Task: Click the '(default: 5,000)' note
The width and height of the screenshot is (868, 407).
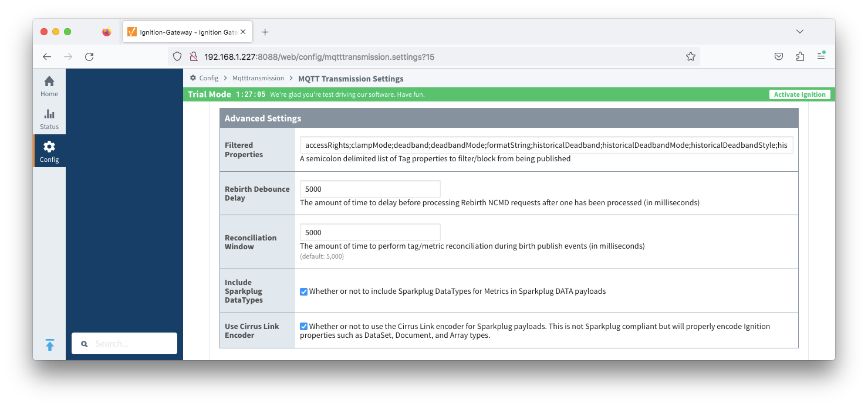Action: tap(322, 257)
